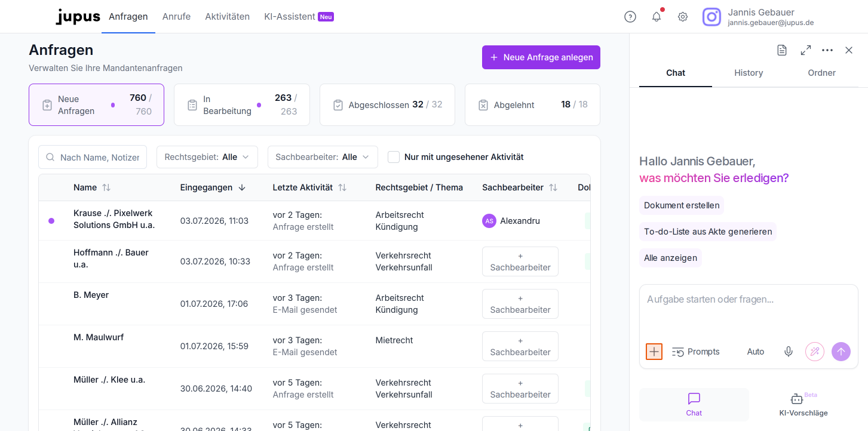Screen dimensions: 868x431
Task: Select the Neue Anfragen status card
Action: pyautogui.click(x=96, y=104)
